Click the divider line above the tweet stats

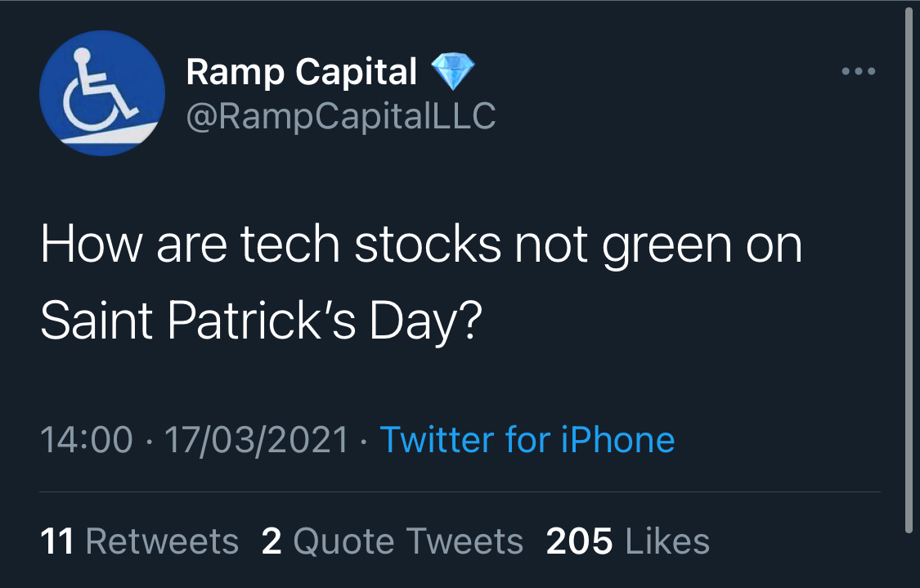(460, 491)
